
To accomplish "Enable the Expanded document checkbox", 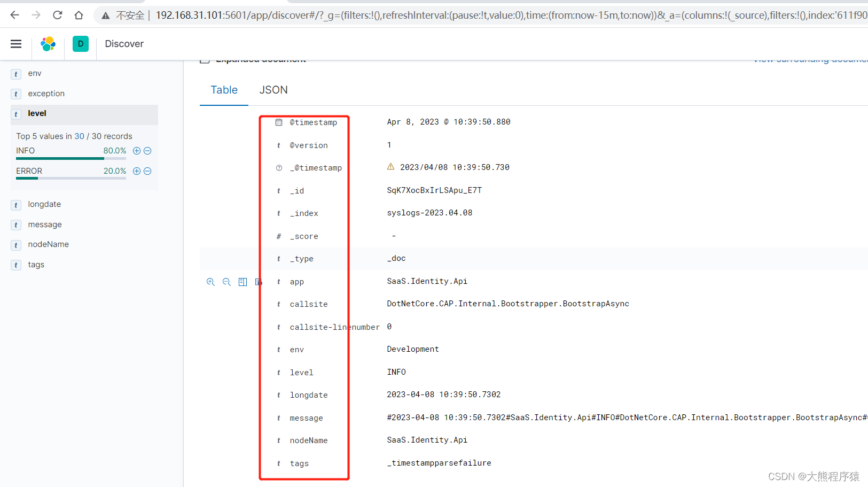I will coord(205,59).
